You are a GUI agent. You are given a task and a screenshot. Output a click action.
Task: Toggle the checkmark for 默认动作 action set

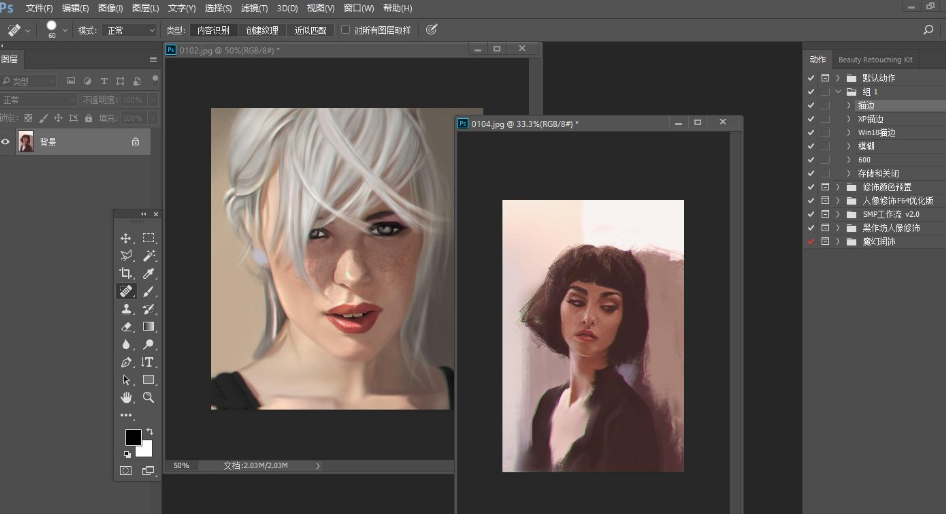tap(811, 78)
